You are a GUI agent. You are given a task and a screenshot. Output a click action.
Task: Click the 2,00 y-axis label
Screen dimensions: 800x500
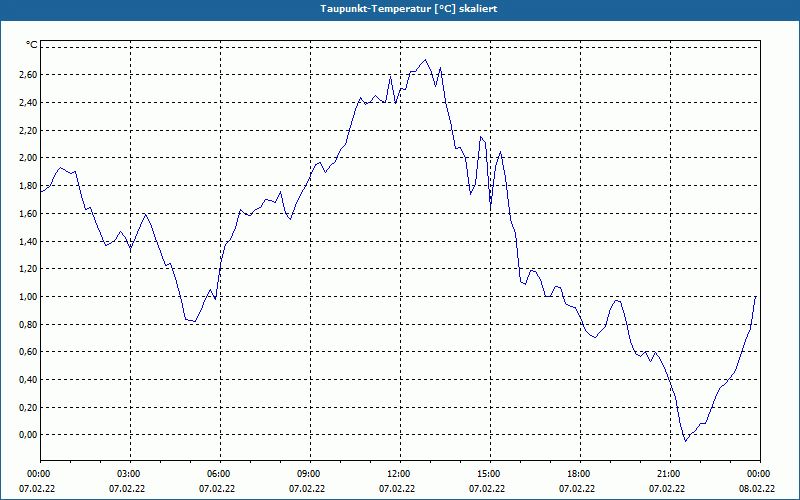[x=28, y=158]
